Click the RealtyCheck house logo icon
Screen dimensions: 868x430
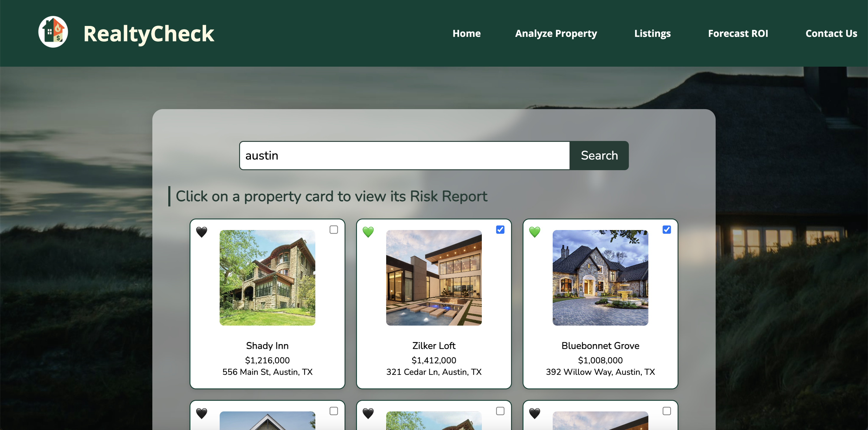(53, 32)
